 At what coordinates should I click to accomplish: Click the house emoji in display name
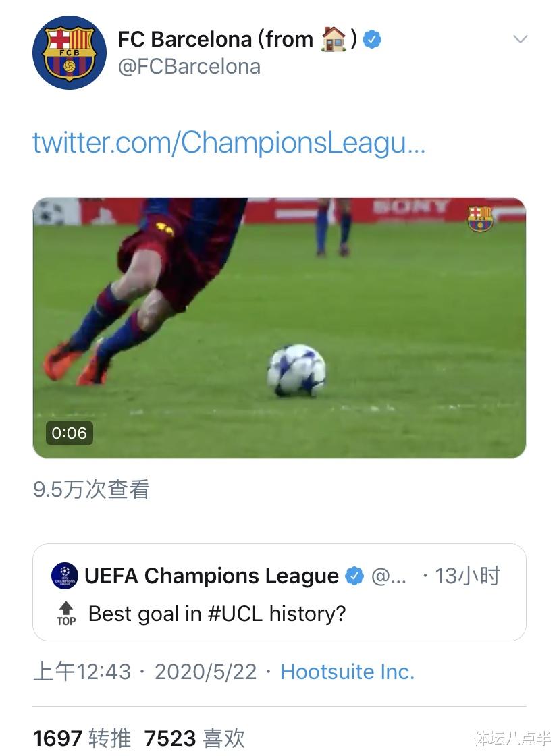coord(334,39)
